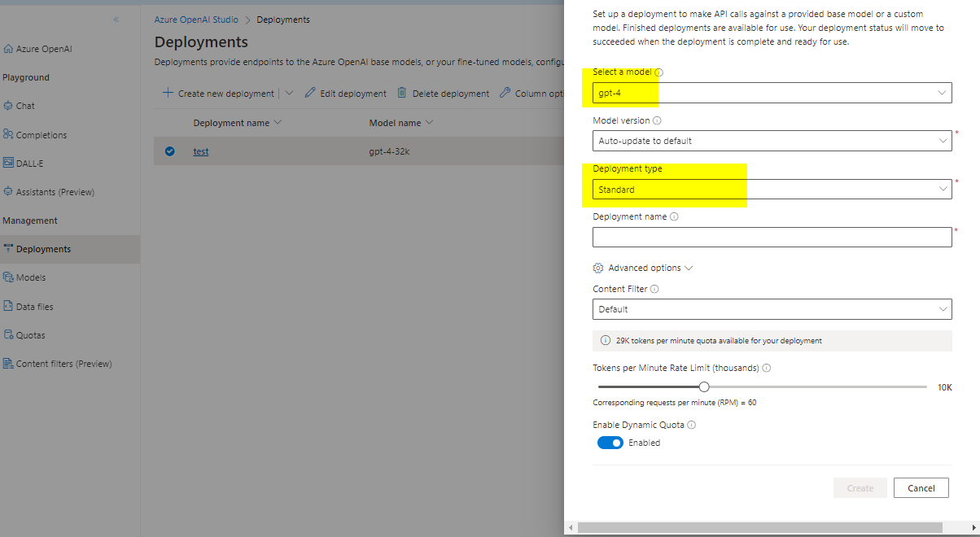Open the Quotas page icon
Screen dimensions: 980x537
[x=8, y=334]
